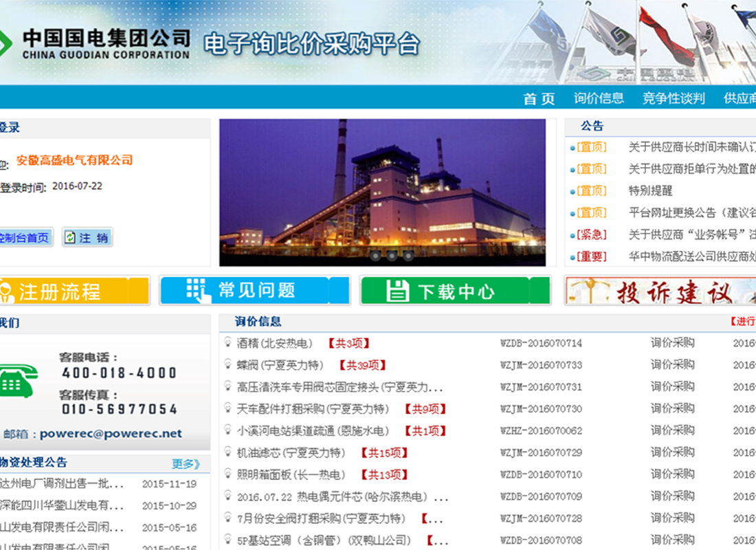This screenshot has height=550, width=756.
Task: Click inquiry number WZHZ-2016070062
Action: 541,431
